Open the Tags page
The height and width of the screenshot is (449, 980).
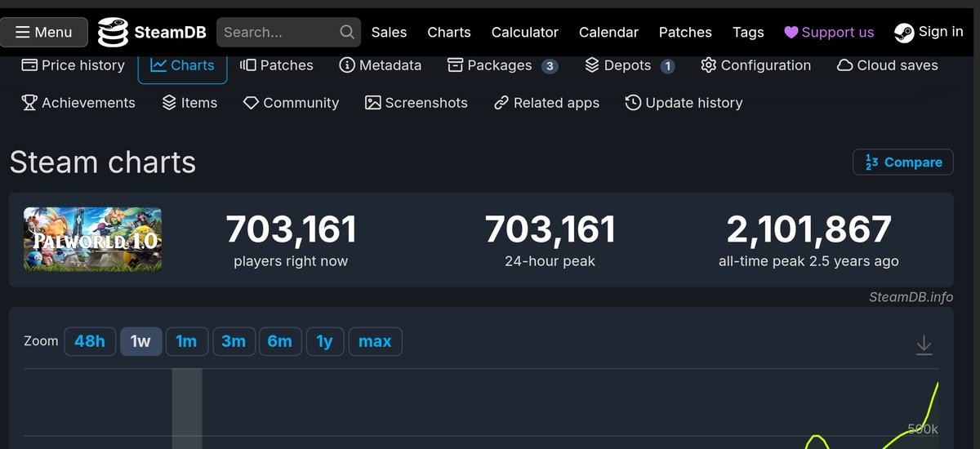click(x=748, y=33)
